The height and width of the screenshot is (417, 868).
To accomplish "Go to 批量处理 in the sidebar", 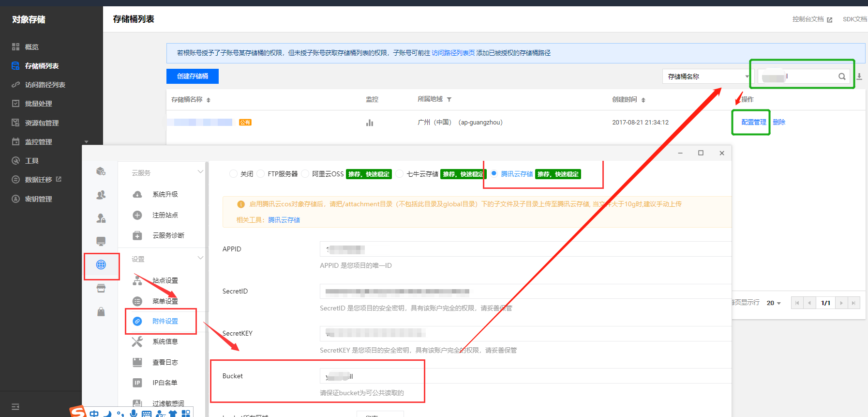I will [x=38, y=104].
